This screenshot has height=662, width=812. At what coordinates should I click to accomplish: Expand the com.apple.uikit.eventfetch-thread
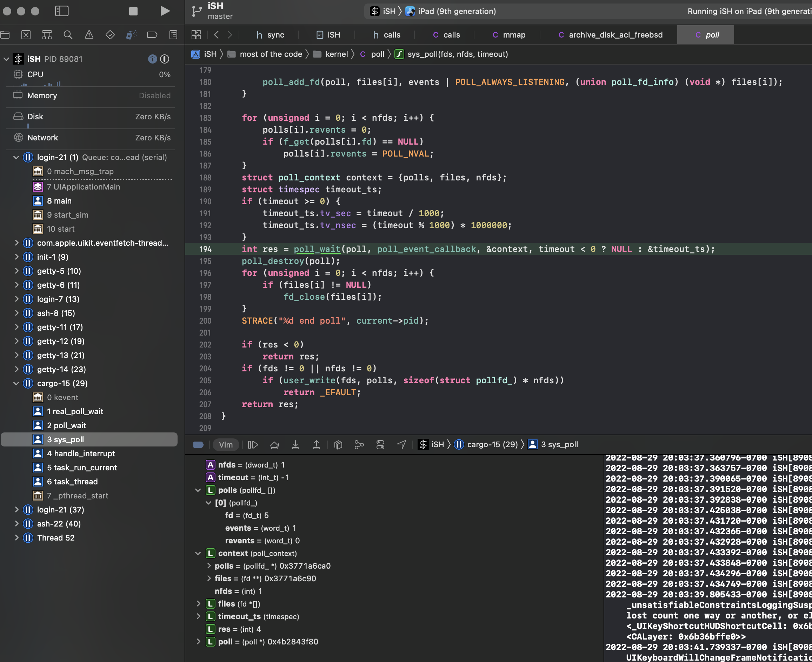pyautogui.click(x=16, y=243)
